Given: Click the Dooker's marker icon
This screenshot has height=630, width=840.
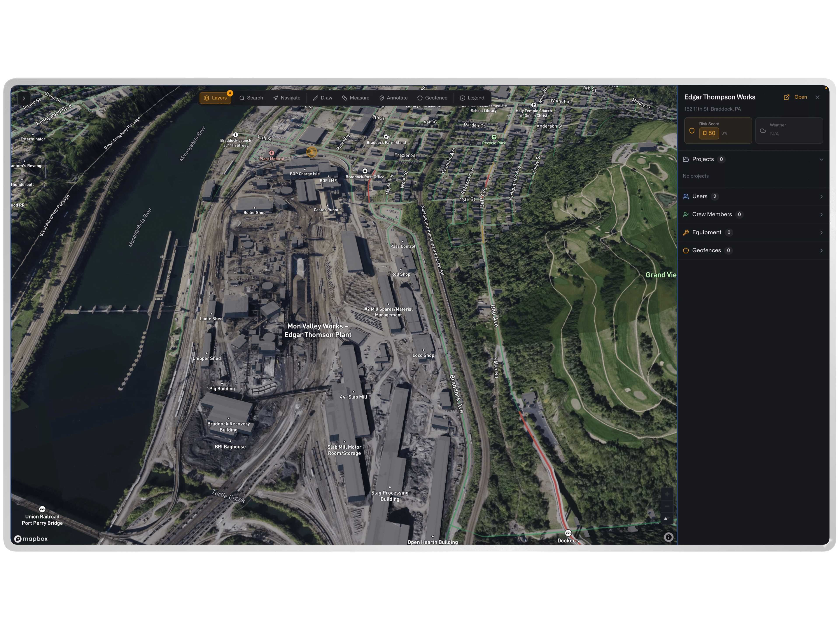Looking at the screenshot, I should coord(568,533).
